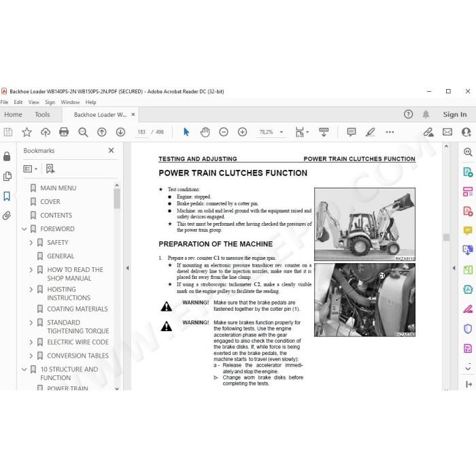Collapse 10 STRUCTURE AND FUNCTION bookmark
This screenshot has width=476, height=476.
click(24, 369)
